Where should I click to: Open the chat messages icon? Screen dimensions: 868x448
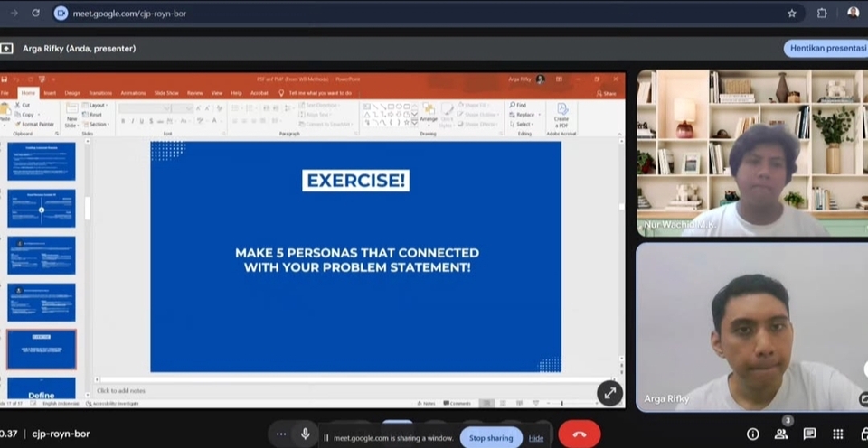pyautogui.click(x=809, y=434)
